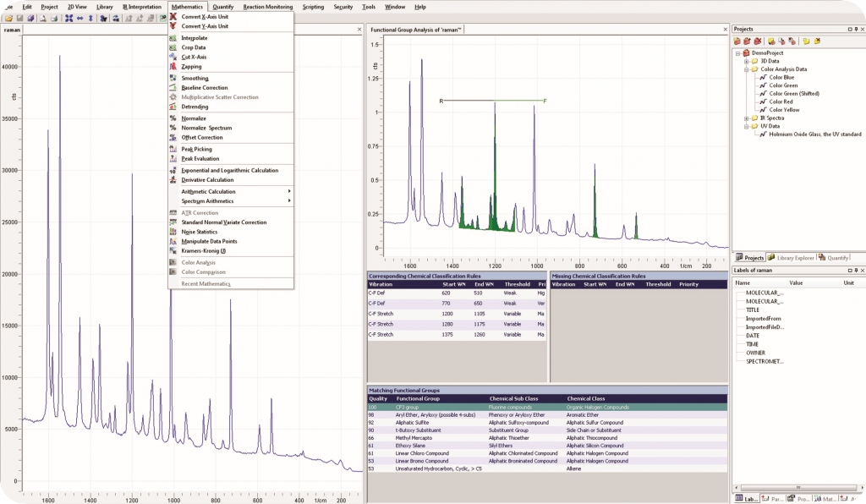The height and width of the screenshot is (504, 866).
Task: Open the Reaction Monitoring menu
Action: click(268, 7)
